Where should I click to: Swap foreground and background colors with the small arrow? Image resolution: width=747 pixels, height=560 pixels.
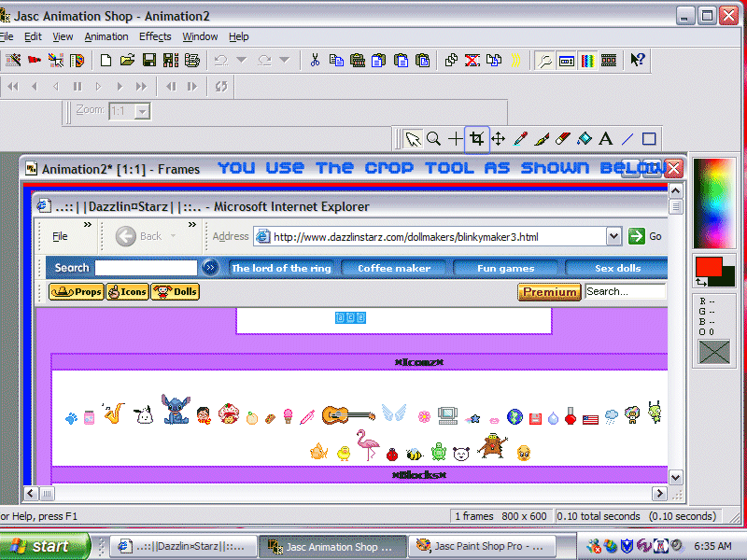(701, 283)
